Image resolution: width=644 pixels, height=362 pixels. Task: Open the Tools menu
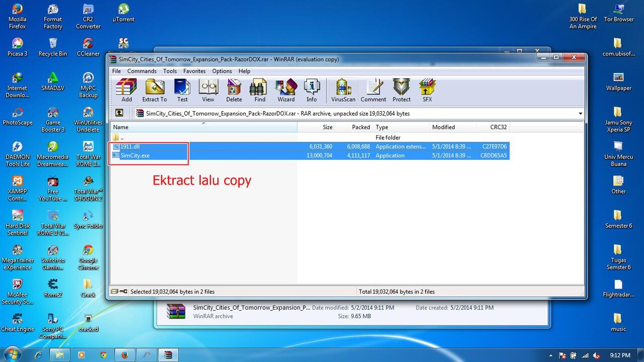coord(170,71)
